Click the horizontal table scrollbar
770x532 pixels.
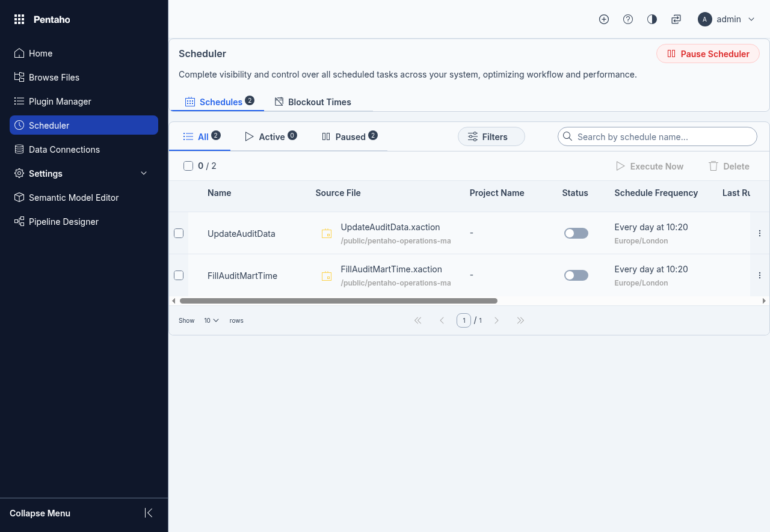(338, 301)
